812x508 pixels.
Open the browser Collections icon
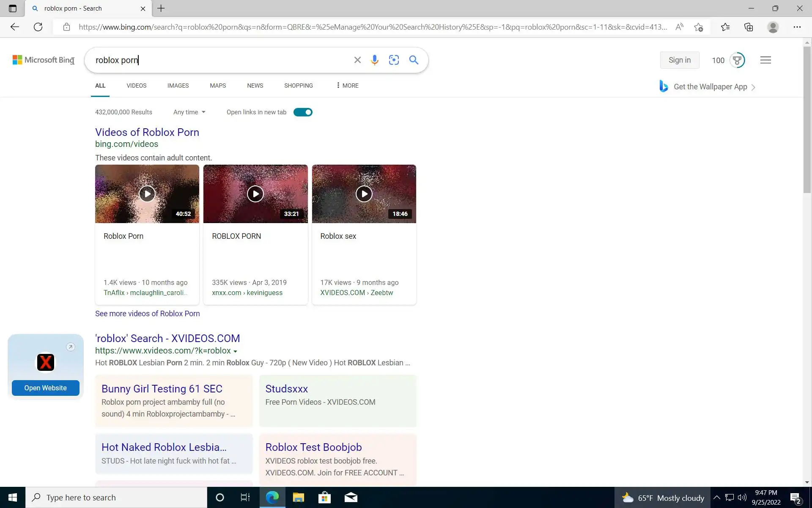(x=749, y=27)
